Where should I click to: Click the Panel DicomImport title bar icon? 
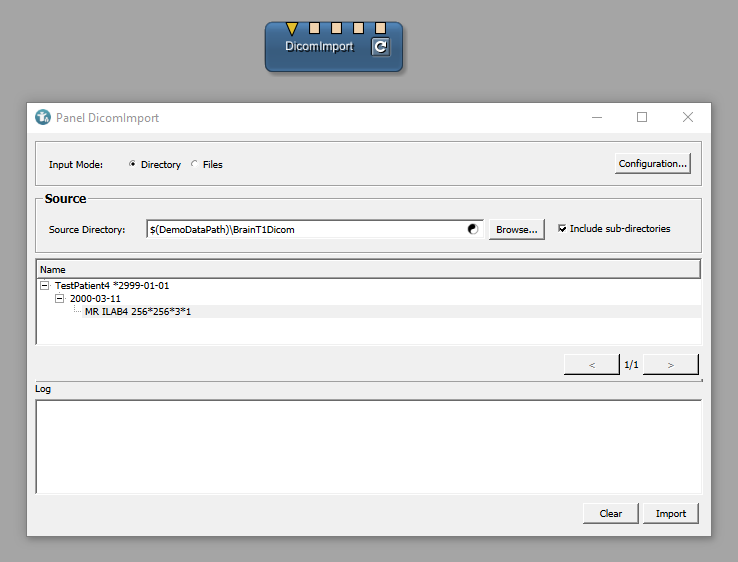43,117
